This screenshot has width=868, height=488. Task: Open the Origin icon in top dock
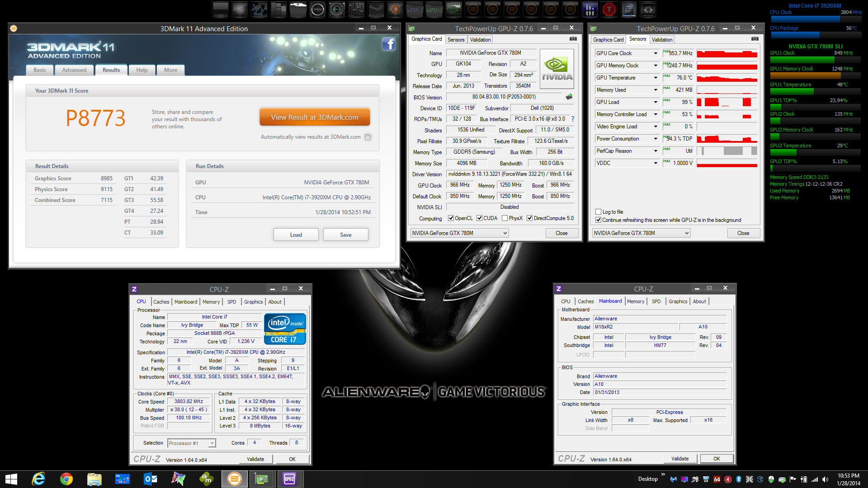click(x=395, y=9)
